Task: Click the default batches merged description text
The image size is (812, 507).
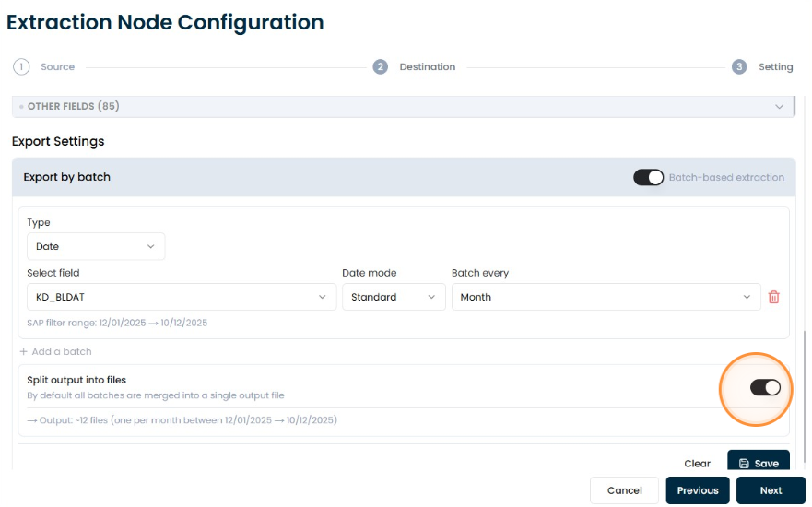Action: (156, 395)
